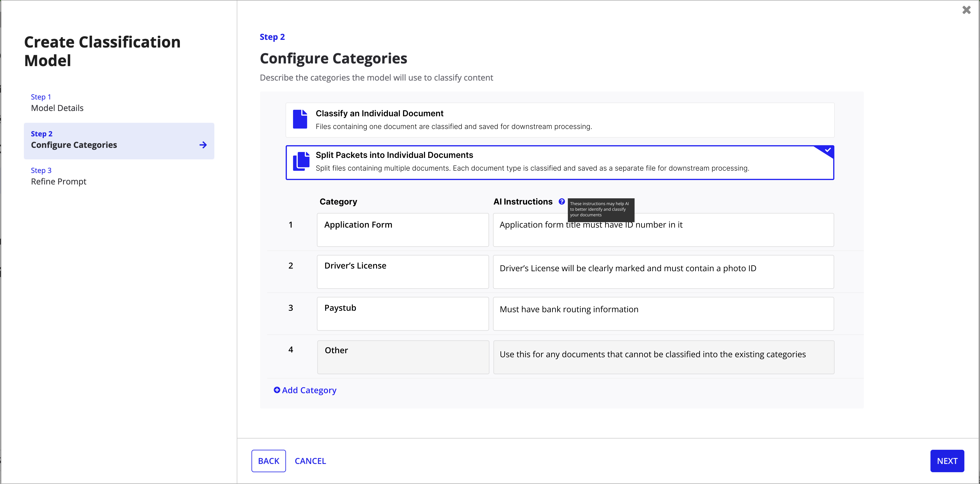
Task: Click the stacked documents icon on Split Packets
Action: point(301,161)
